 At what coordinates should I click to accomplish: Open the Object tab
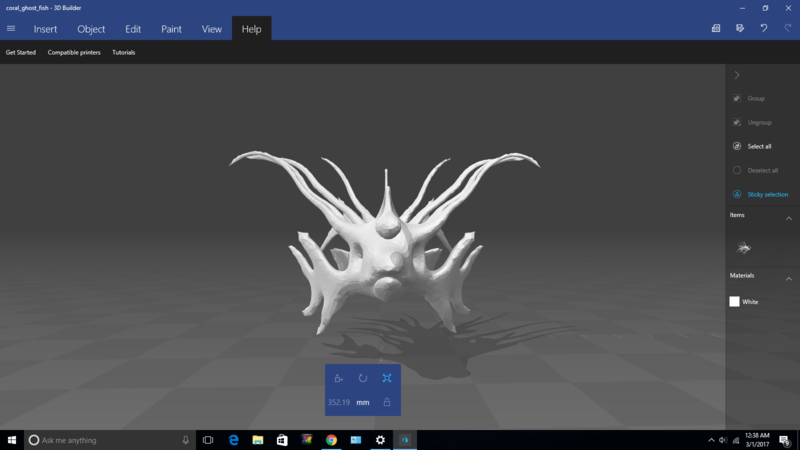91,29
